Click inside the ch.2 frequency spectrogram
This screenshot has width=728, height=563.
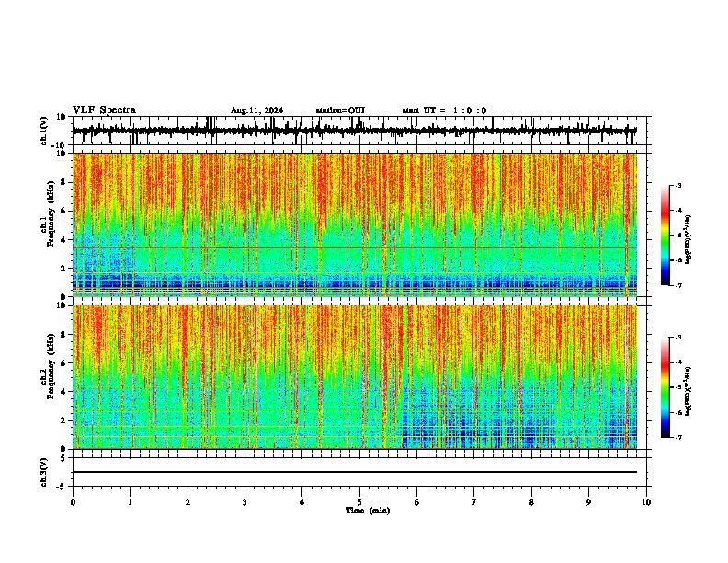pos(355,377)
